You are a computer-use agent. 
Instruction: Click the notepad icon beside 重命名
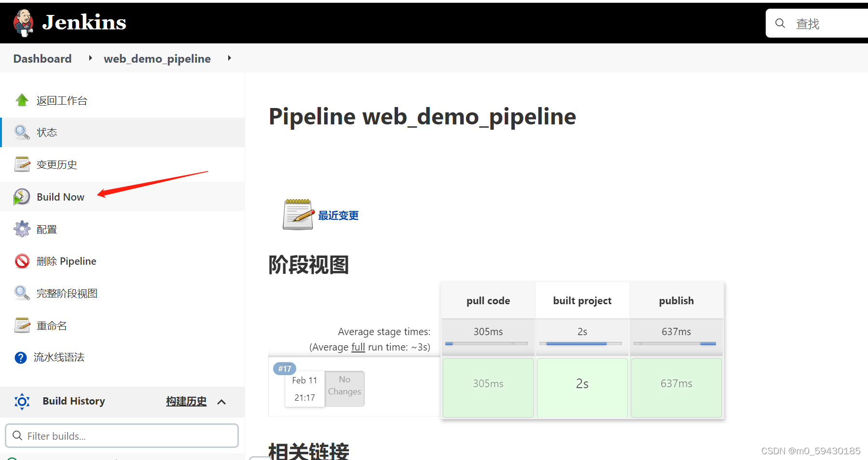(22, 325)
